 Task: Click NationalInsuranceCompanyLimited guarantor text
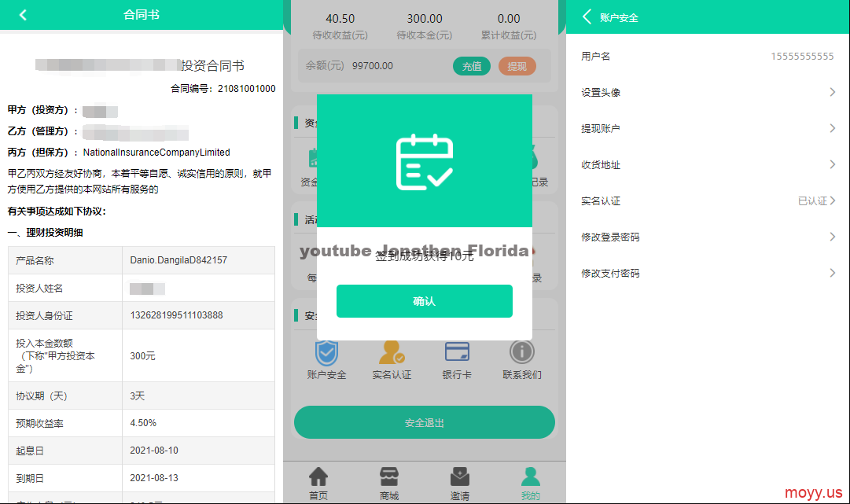coord(156,153)
